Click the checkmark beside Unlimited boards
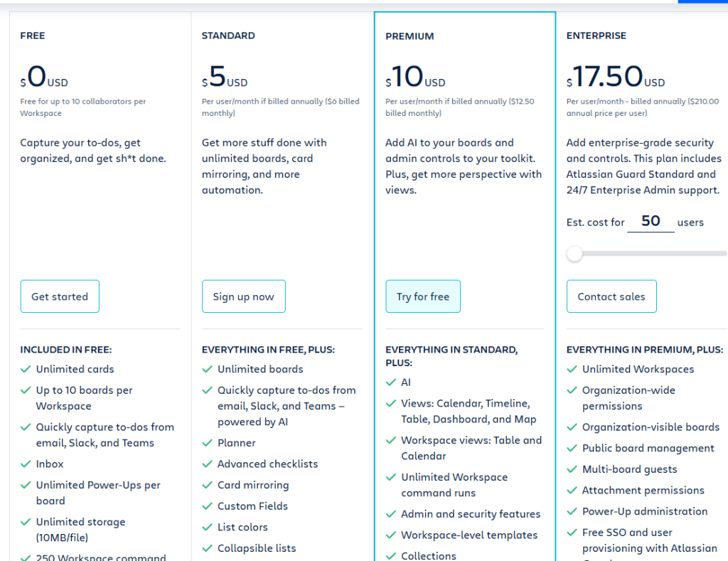The height and width of the screenshot is (561, 728). pyautogui.click(x=208, y=369)
